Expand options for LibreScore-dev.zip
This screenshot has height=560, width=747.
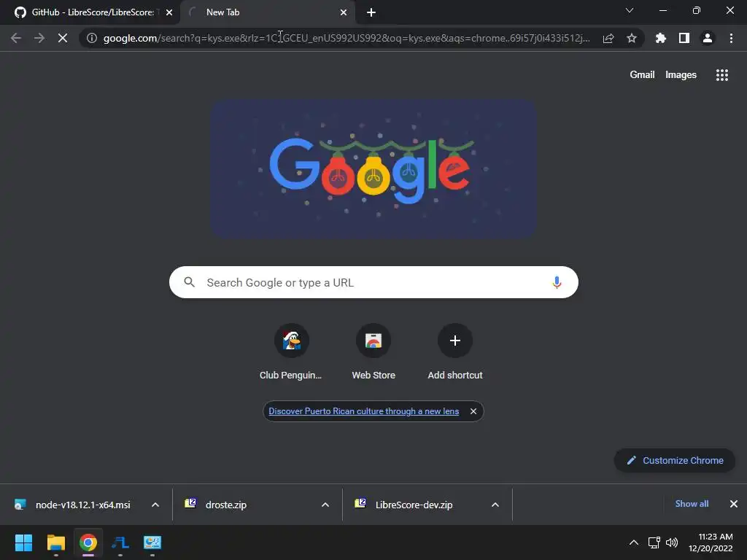click(495, 505)
